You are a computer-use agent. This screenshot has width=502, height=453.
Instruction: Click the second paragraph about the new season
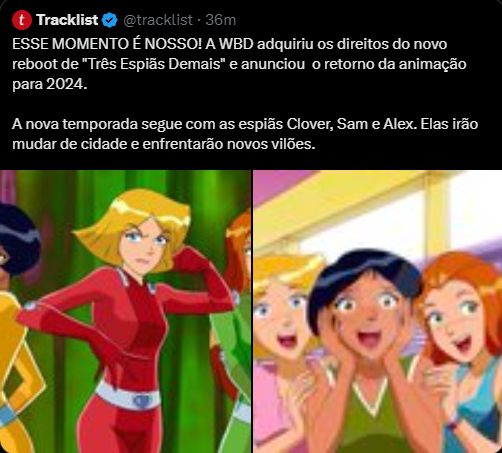click(x=245, y=134)
